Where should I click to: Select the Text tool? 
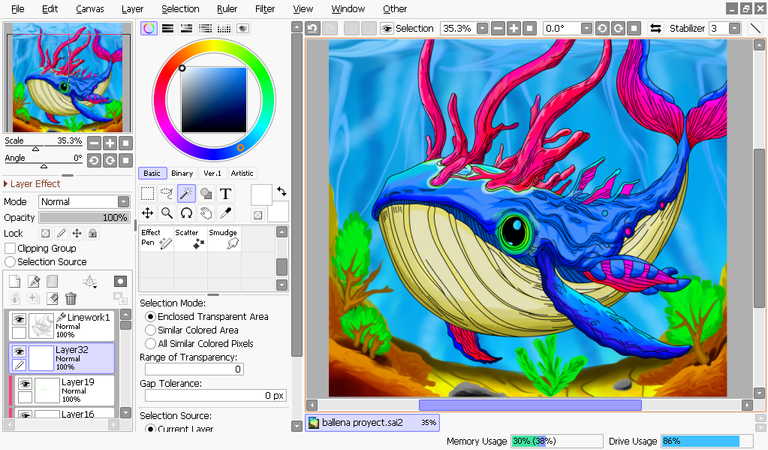(x=225, y=193)
